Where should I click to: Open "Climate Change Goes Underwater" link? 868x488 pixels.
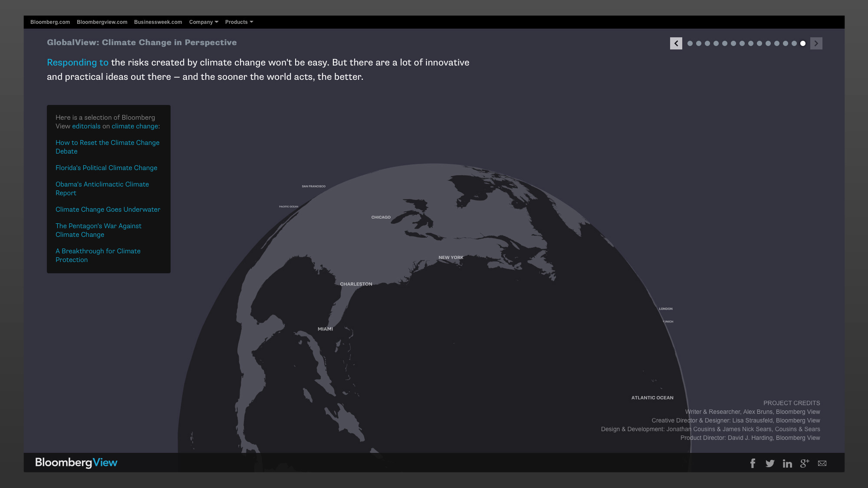[108, 210]
